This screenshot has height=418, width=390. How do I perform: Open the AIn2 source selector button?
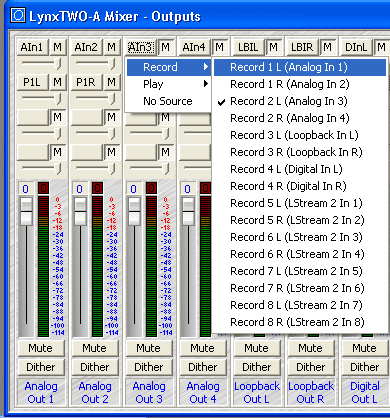click(x=86, y=47)
